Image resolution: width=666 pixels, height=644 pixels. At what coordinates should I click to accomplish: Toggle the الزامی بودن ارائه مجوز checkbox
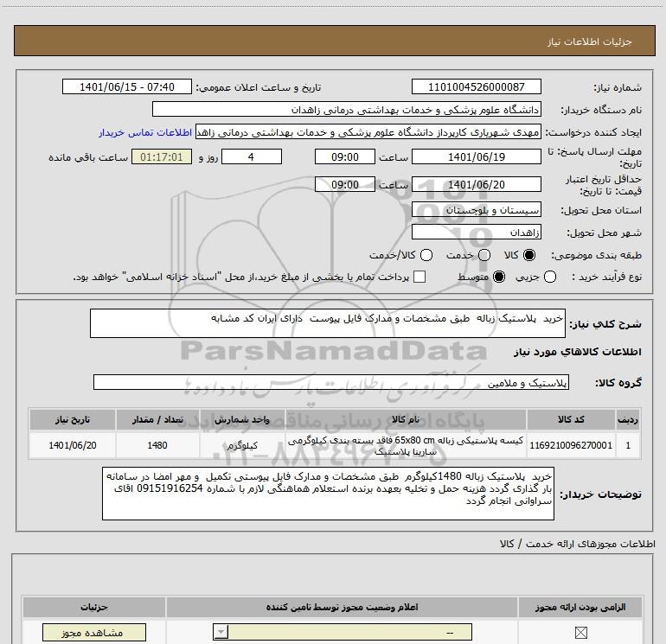[592, 634]
